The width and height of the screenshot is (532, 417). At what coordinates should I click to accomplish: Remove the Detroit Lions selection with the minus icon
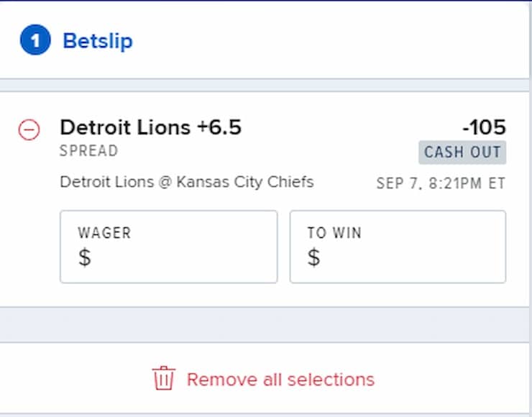tap(29, 129)
